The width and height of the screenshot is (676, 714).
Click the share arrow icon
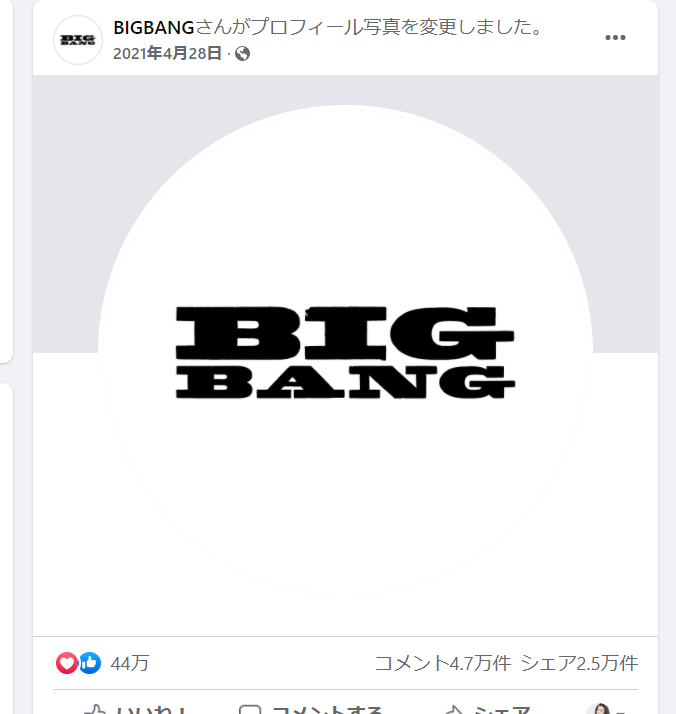(x=454, y=710)
